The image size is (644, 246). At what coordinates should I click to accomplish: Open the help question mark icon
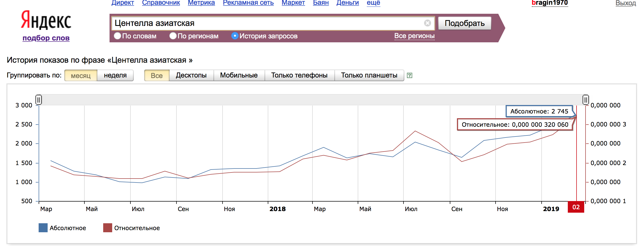(409, 75)
